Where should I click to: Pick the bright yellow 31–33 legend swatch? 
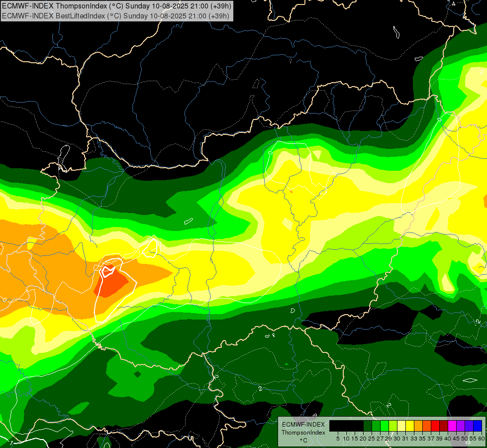coord(410,426)
